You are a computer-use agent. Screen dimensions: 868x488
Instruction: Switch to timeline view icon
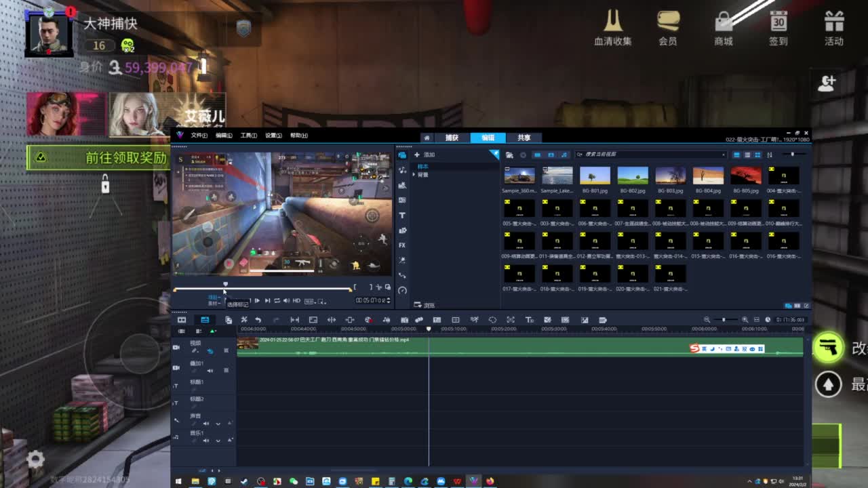click(x=205, y=320)
